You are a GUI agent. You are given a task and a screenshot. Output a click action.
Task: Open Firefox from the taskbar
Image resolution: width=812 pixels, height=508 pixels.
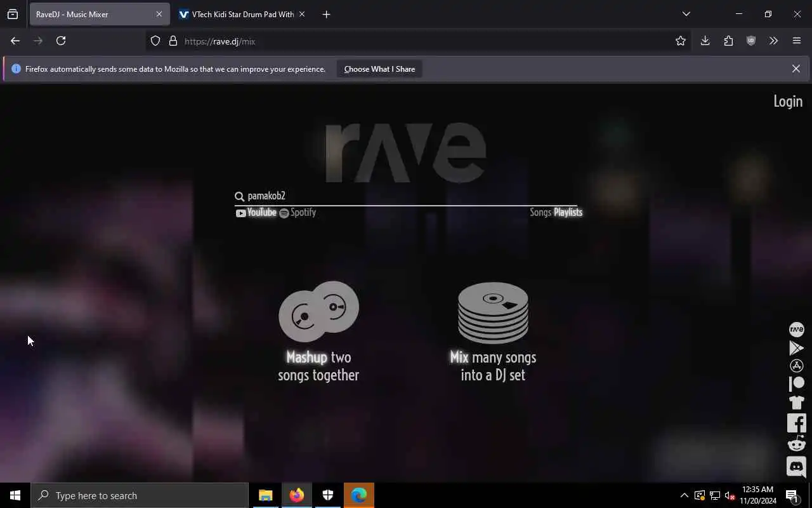pyautogui.click(x=297, y=495)
